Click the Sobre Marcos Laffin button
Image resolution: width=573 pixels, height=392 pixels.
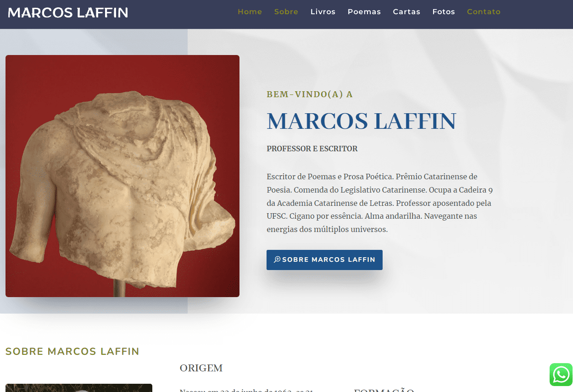click(324, 260)
